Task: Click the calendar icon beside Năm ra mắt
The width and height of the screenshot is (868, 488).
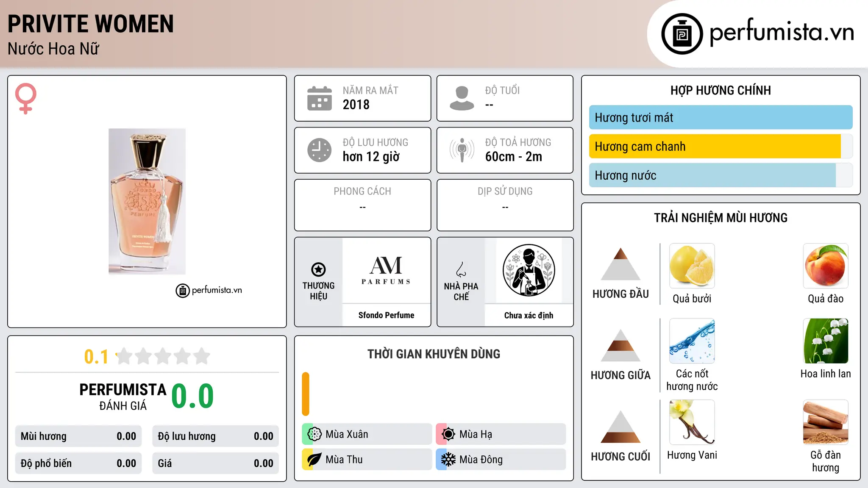Action: coord(320,98)
